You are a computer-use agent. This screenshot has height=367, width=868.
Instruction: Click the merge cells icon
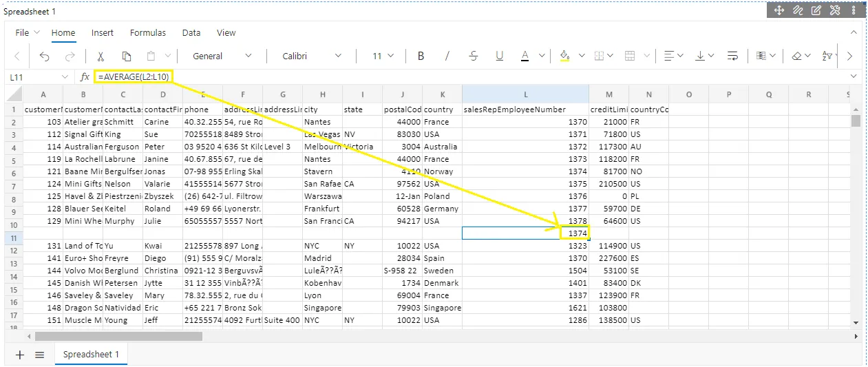pyautogui.click(x=630, y=56)
